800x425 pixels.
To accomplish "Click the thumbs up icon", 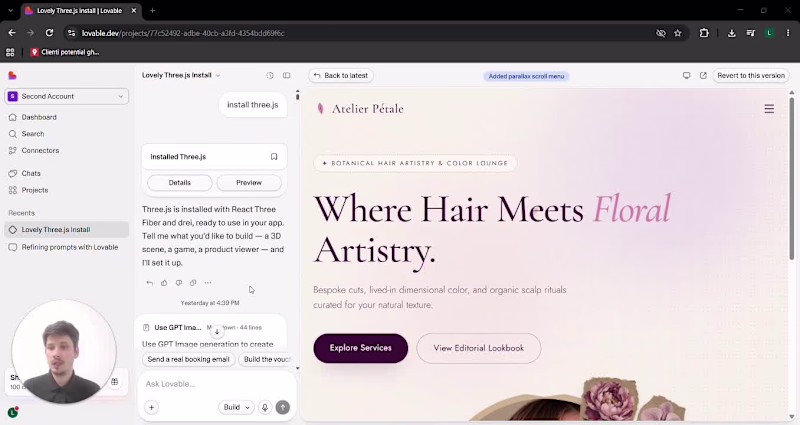I will pos(164,283).
